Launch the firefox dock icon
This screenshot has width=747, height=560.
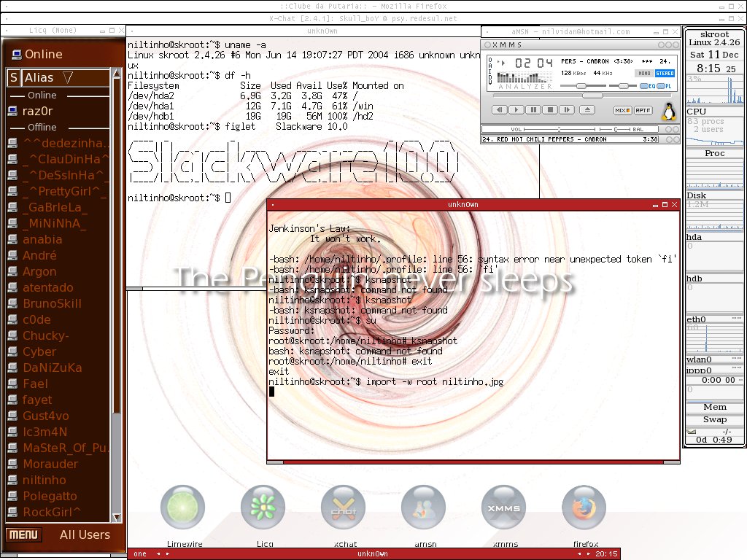[x=584, y=507]
